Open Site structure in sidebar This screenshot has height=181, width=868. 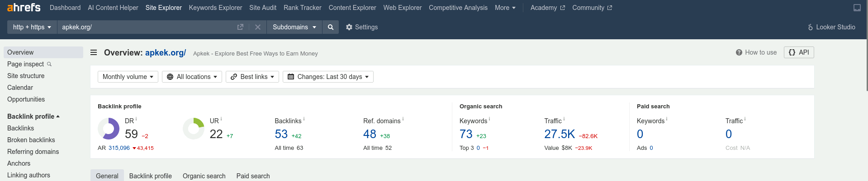coord(26,76)
